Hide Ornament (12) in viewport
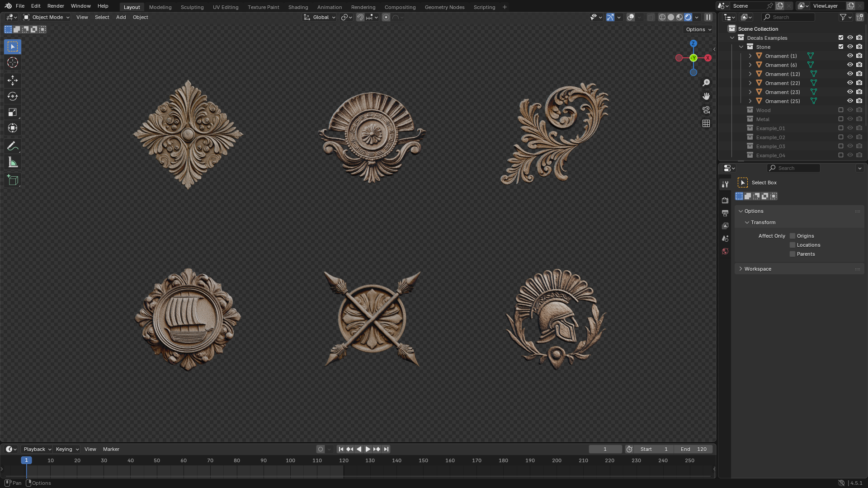This screenshot has height=488, width=868. [x=850, y=74]
